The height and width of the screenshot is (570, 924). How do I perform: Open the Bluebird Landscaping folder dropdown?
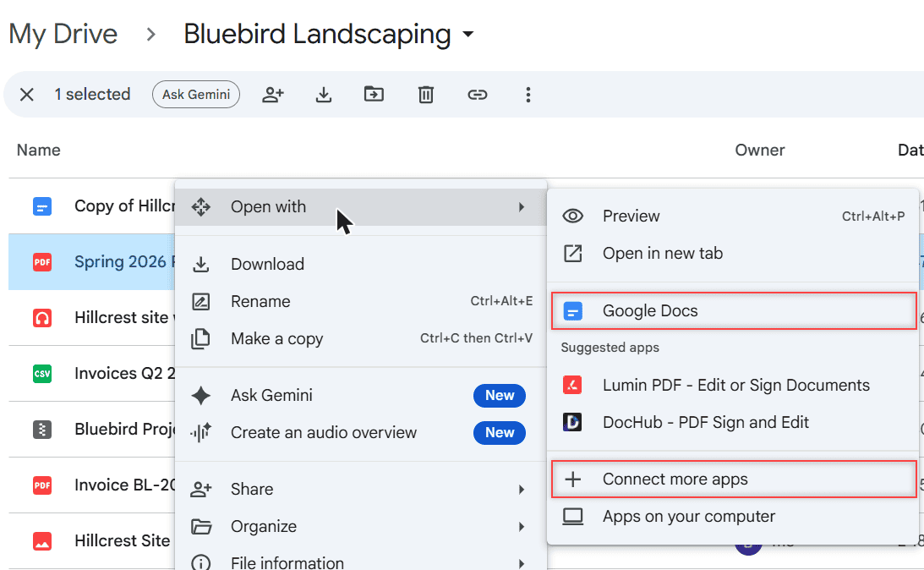[x=468, y=34]
